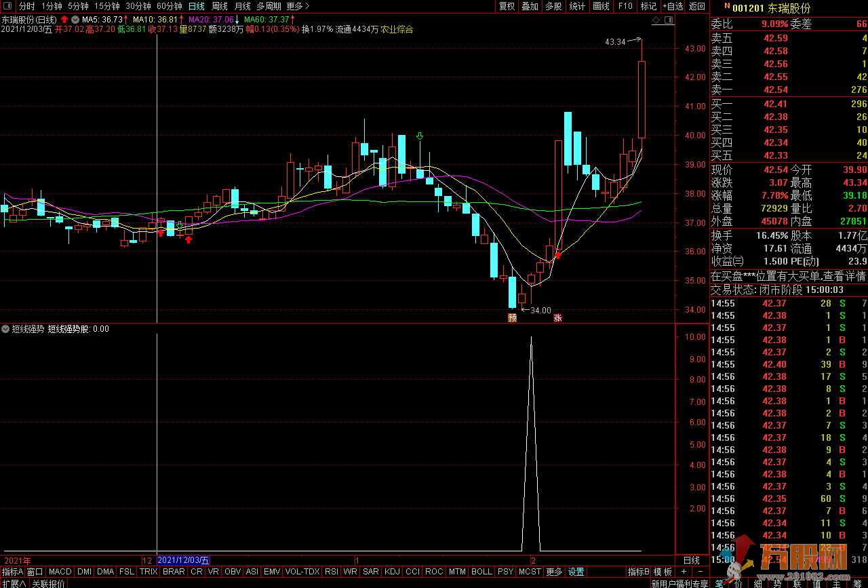The height and width of the screenshot is (588, 868).
Task: Click the red 涨 marker below chart
Action: (557, 317)
